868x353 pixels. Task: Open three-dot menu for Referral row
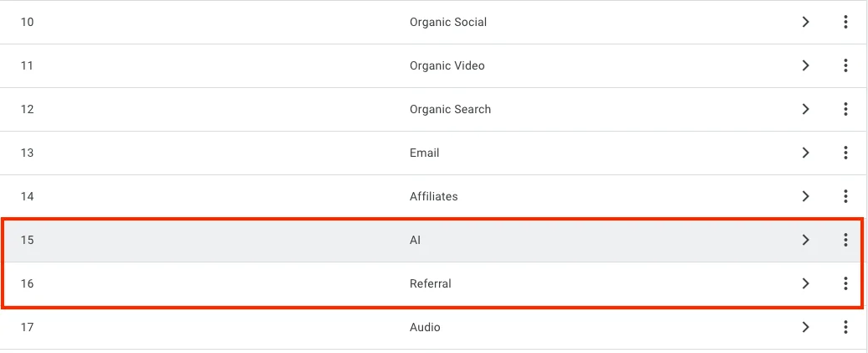tap(845, 283)
